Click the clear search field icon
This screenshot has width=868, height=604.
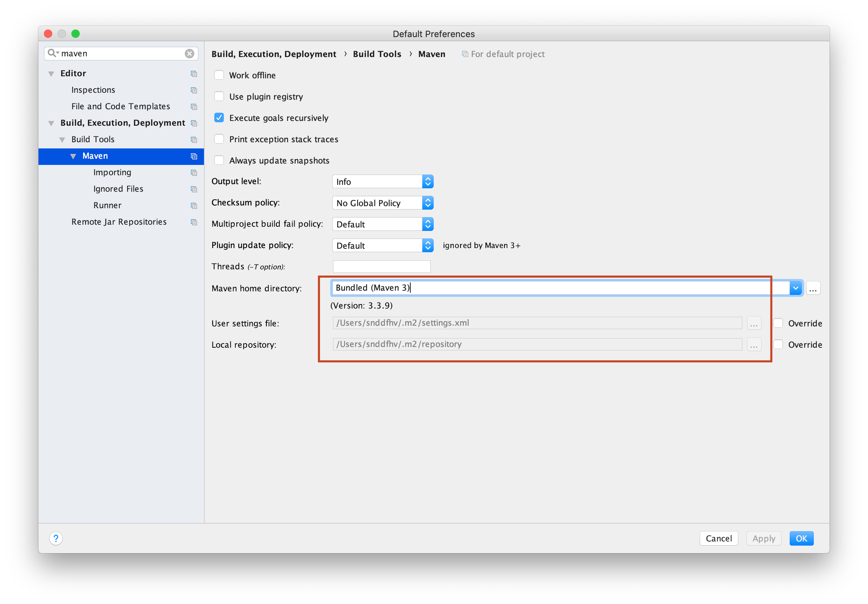(190, 53)
